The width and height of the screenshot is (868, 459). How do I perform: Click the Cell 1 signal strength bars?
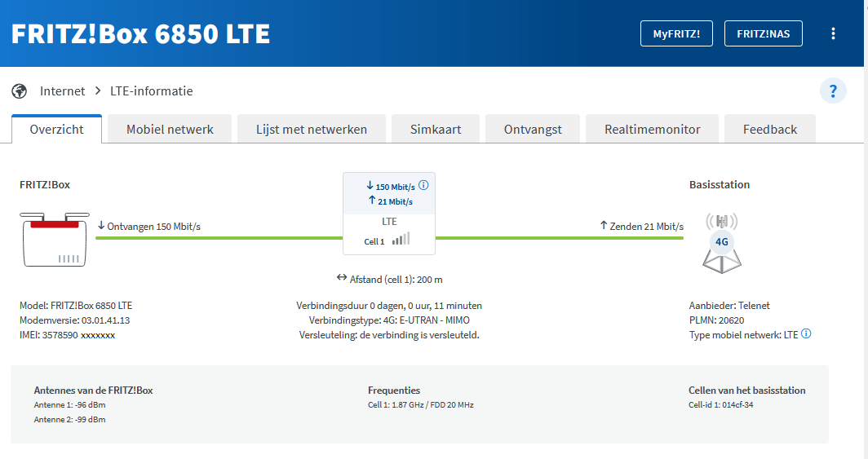click(401, 239)
